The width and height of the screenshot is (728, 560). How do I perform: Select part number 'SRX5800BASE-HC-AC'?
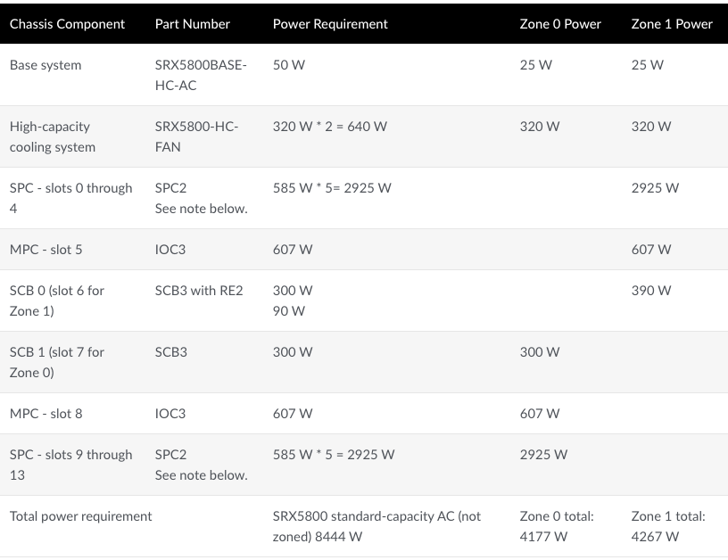201,75
